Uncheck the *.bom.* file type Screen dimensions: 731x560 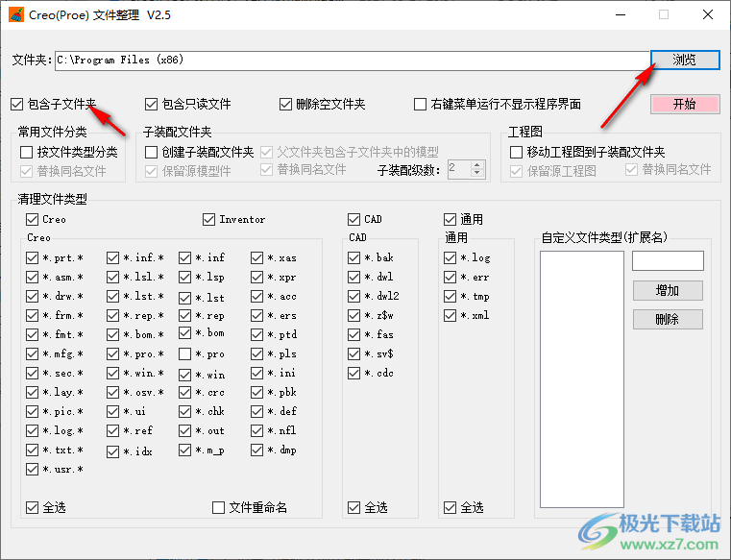coord(112,335)
